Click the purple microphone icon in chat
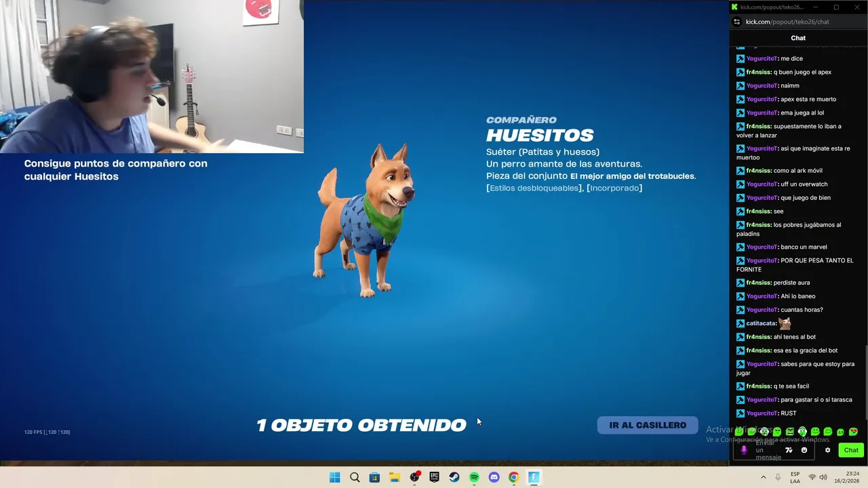This screenshot has width=868, height=488. click(744, 450)
